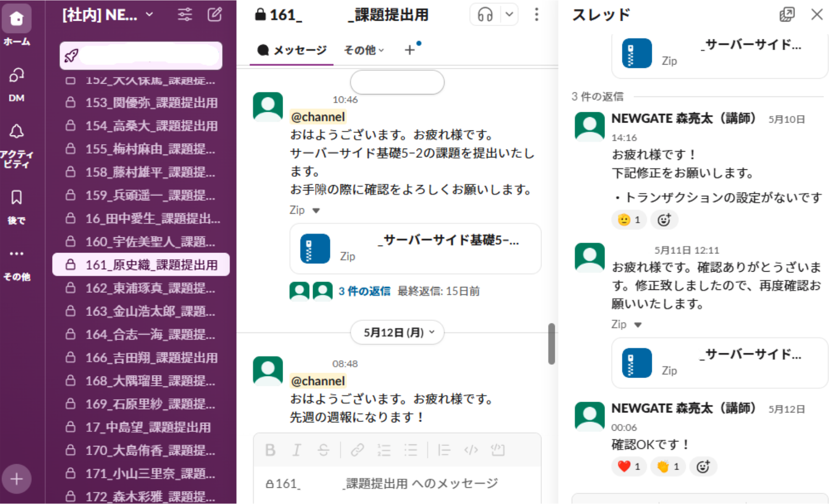832x504 pixels.
Task: Collapse Zip attachment in thread reply
Action: click(638, 325)
